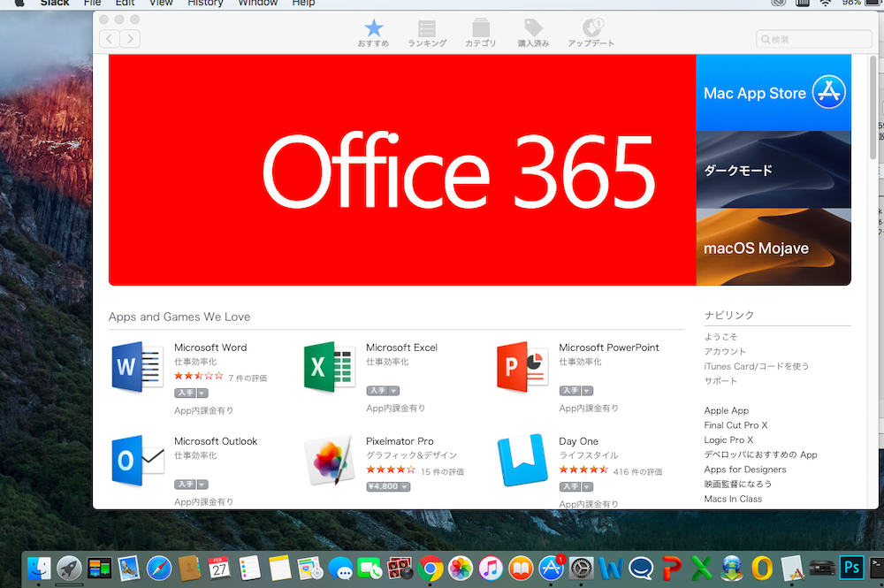Open the デベロッパにおすすめの App link
Screen dimensions: 884x588
tap(760, 454)
